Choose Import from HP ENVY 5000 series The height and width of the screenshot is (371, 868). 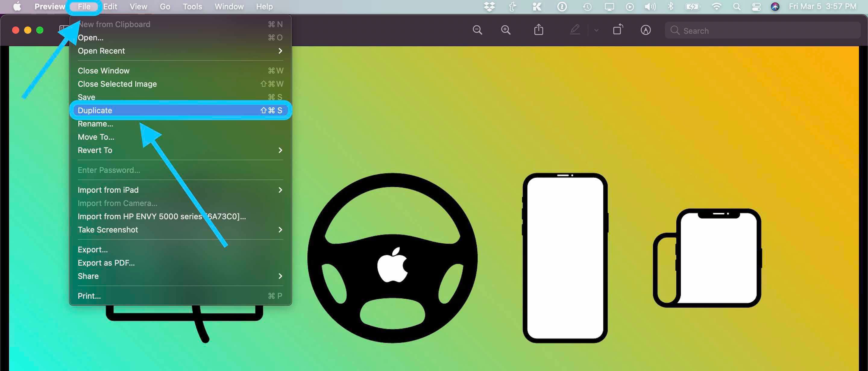180,217
